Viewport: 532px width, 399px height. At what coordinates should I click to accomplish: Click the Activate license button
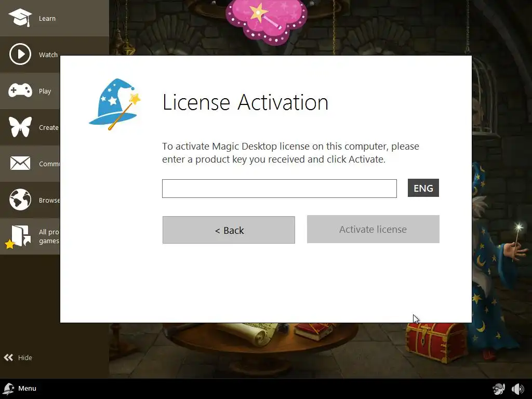point(373,229)
